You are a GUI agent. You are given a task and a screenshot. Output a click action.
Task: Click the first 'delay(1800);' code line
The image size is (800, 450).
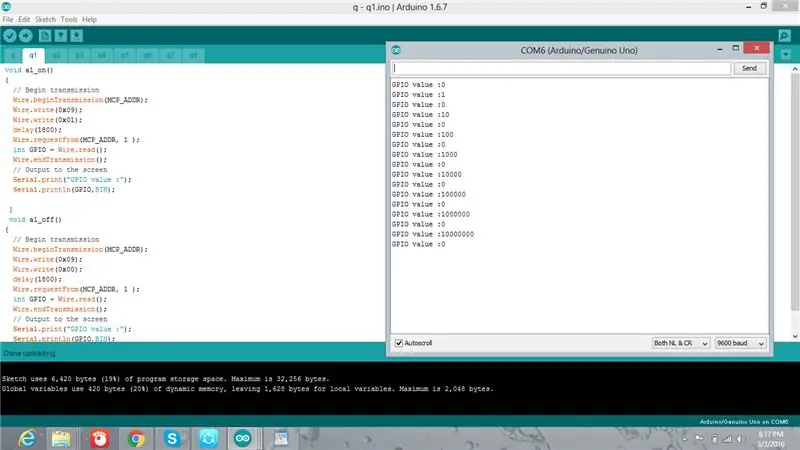coord(37,130)
